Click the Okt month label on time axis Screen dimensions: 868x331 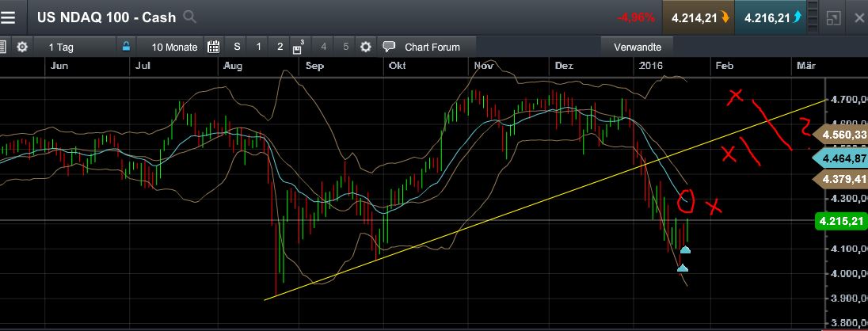pyautogui.click(x=398, y=66)
